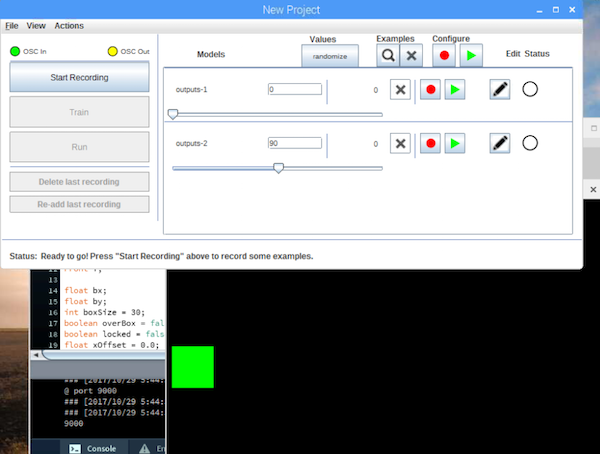Click the Start Recording button
The image size is (600, 454).
click(x=79, y=77)
